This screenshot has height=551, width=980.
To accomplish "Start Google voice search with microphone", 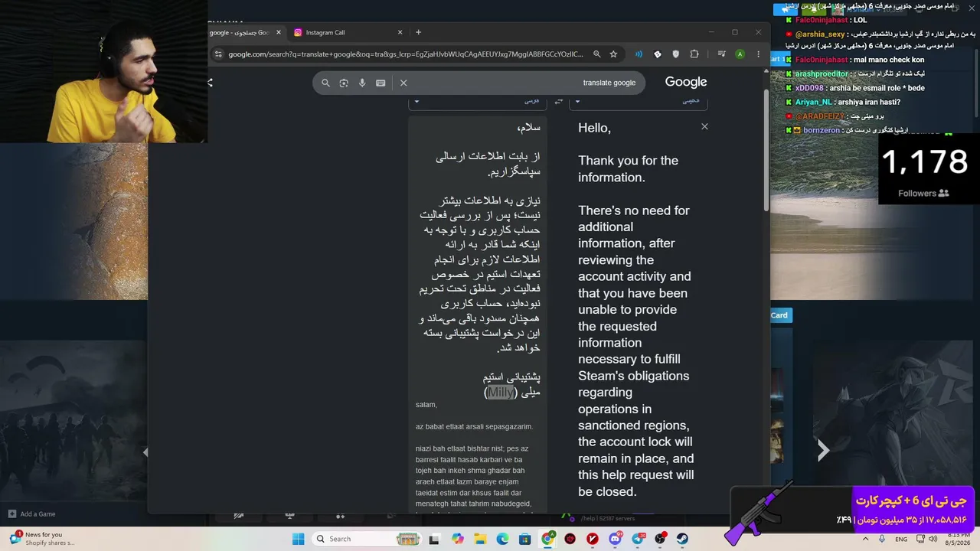I will pyautogui.click(x=362, y=83).
